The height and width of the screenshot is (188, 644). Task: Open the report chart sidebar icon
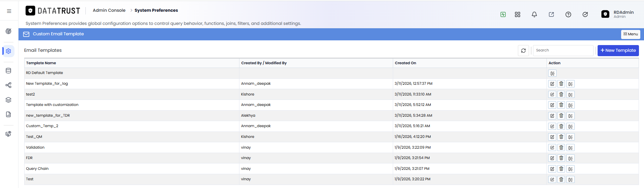[9, 114]
